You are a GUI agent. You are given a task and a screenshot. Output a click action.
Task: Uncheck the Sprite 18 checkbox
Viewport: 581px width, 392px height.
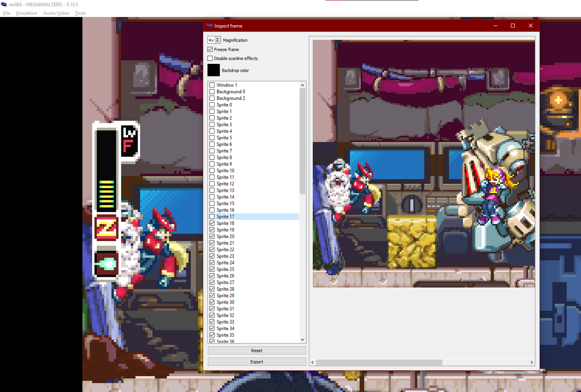click(212, 223)
